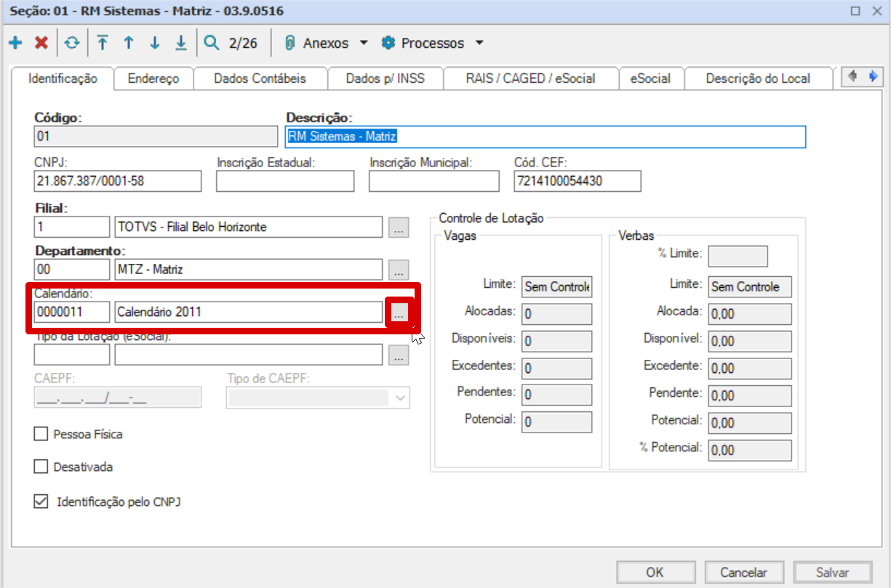Go to the previous record

click(x=129, y=43)
